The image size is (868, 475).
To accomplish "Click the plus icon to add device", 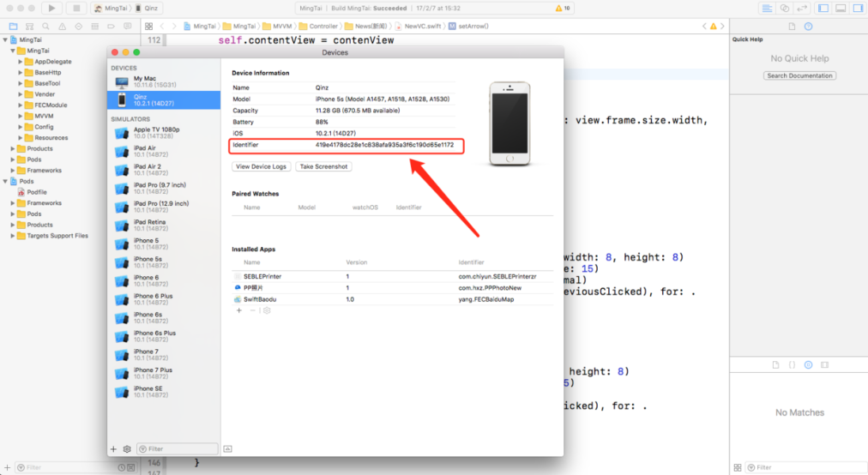I will (113, 449).
